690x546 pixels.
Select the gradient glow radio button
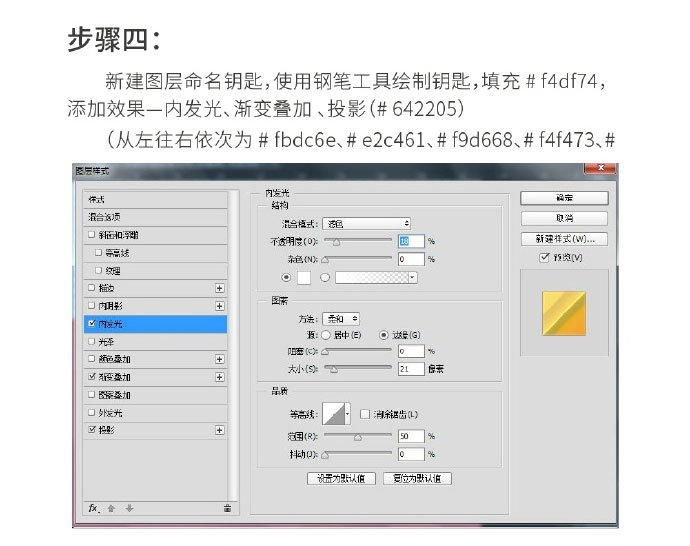(x=325, y=278)
